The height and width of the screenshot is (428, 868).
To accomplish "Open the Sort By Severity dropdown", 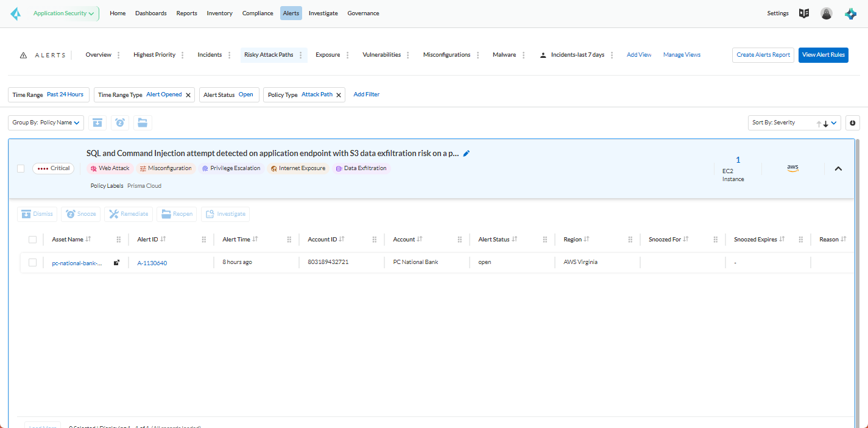I will click(794, 123).
